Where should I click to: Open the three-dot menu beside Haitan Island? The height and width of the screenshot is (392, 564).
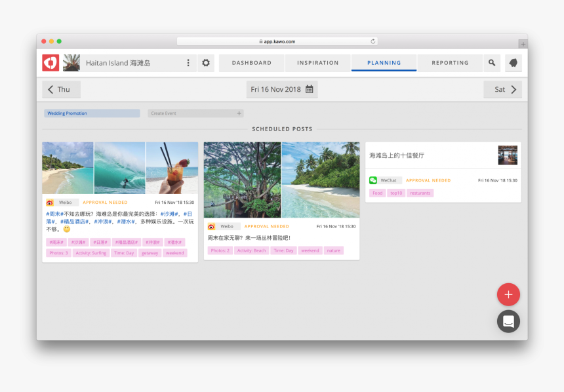pyautogui.click(x=188, y=63)
